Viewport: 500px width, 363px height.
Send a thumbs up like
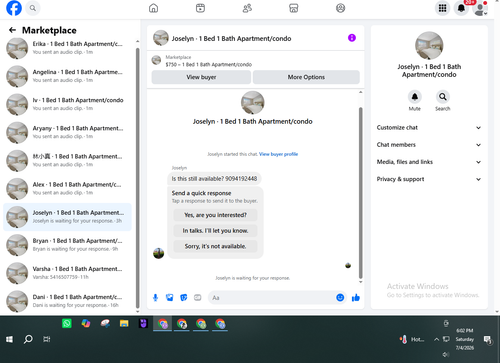coord(356,298)
